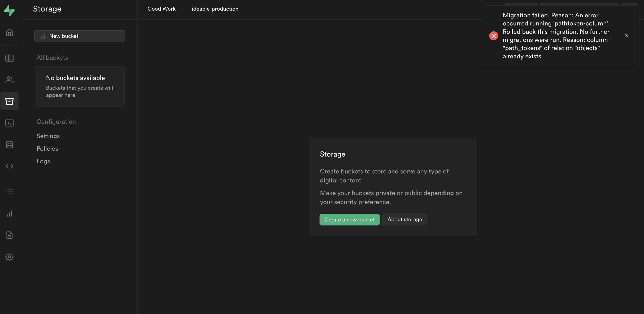Open About storage

(405, 219)
